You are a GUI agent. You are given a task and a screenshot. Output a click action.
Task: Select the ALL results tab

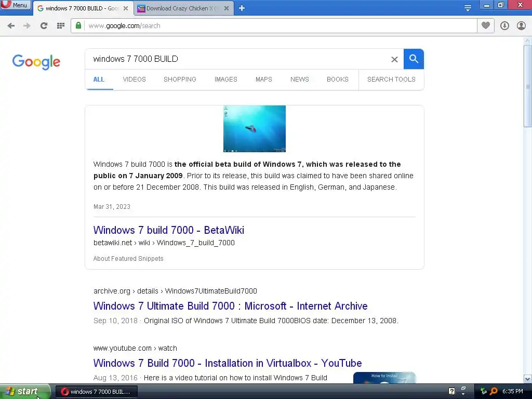(x=99, y=79)
